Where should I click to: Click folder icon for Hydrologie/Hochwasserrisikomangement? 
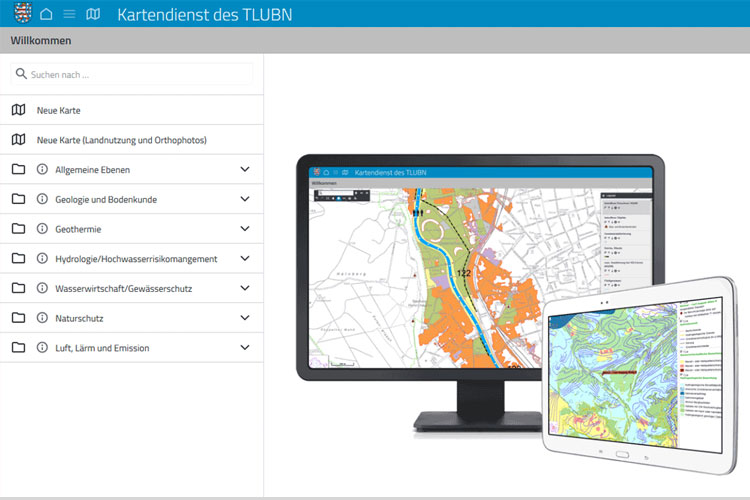pyautogui.click(x=19, y=258)
